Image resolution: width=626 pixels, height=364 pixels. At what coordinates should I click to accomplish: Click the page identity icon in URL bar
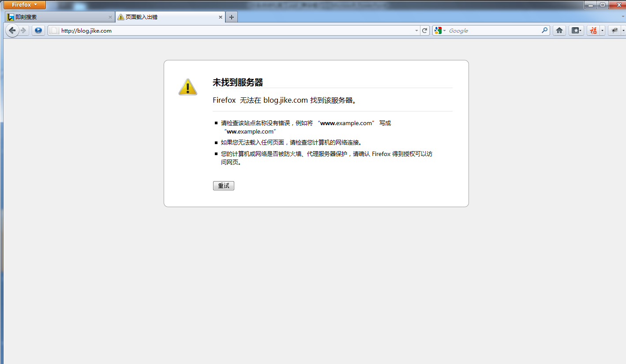point(54,30)
